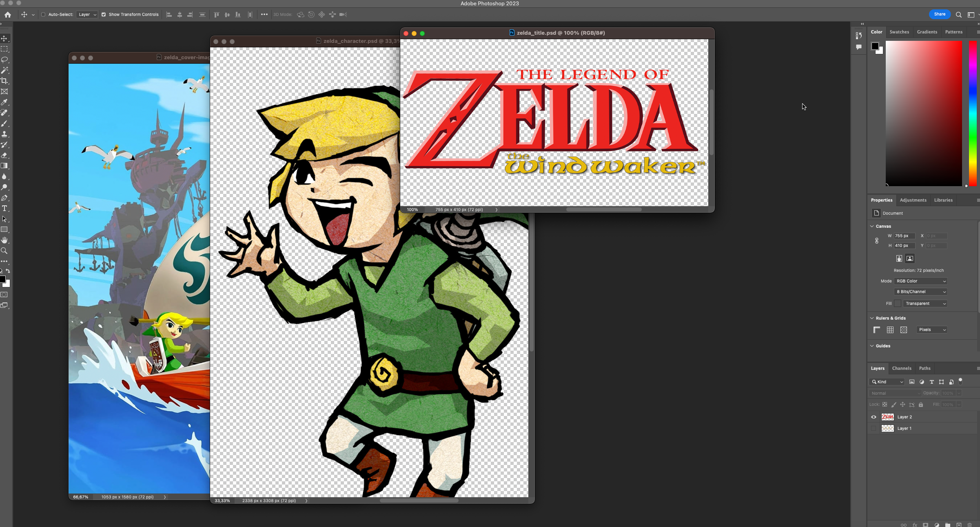The height and width of the screenshot is (527, 980).
Task: Click the Share button
Action: 939,14
